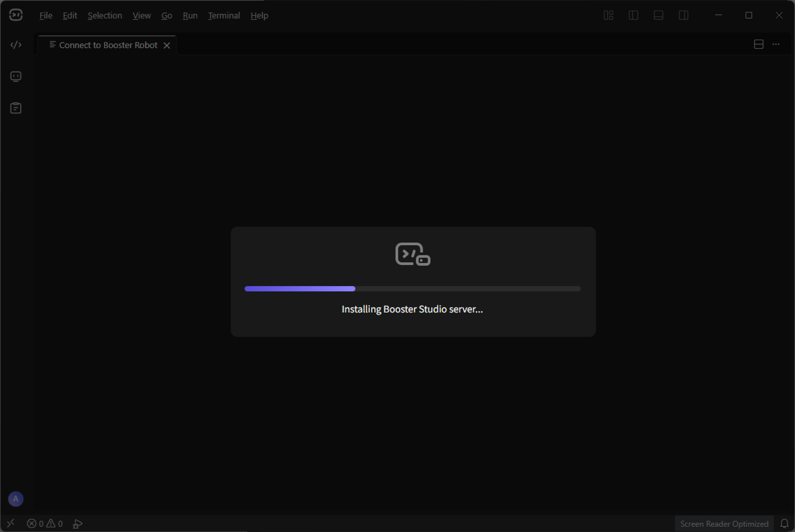Click the installation progress bar
Image resolution: width=795 pixels, height=532 pixels.
[412, 289]
